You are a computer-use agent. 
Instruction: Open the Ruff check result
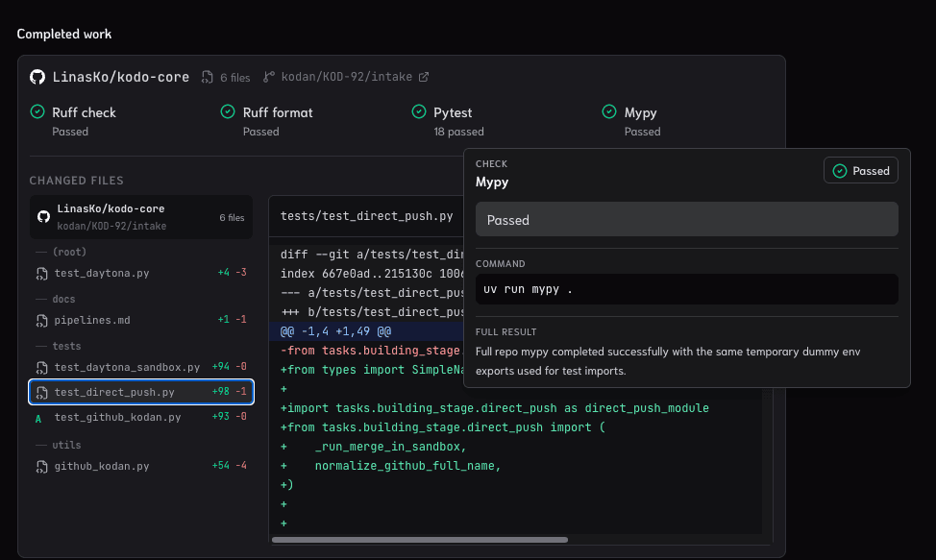tap(84, 112)
